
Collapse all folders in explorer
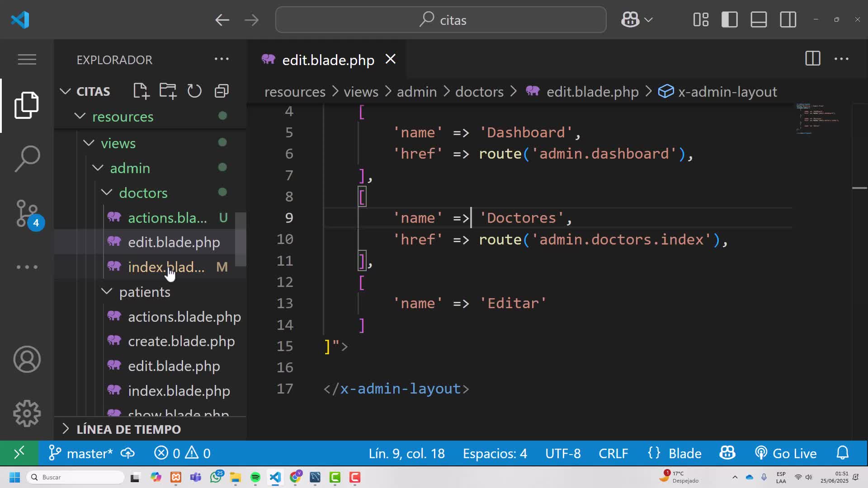click(222, 91)
